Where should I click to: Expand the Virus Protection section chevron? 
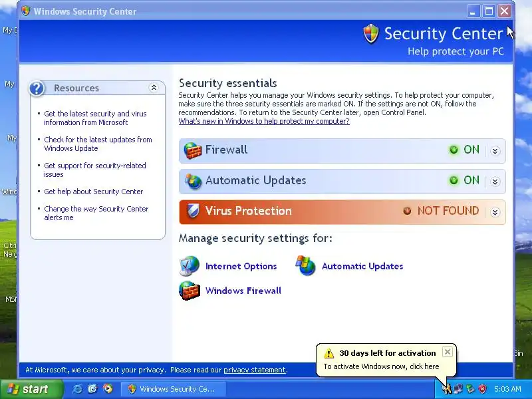pos(495,212)
